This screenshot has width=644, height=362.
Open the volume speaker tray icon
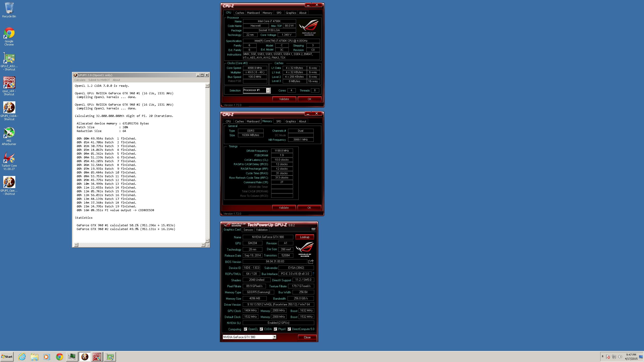point(620,357)
